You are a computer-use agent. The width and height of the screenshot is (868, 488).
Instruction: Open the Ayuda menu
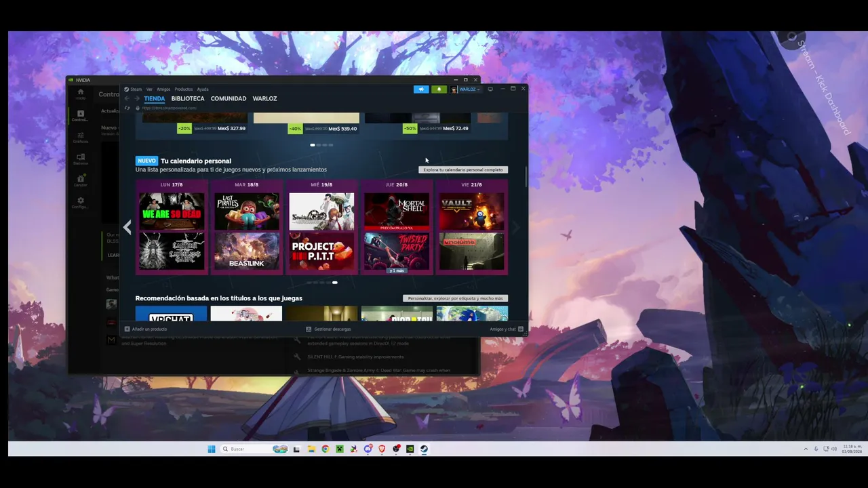click(x=203, y=89)
